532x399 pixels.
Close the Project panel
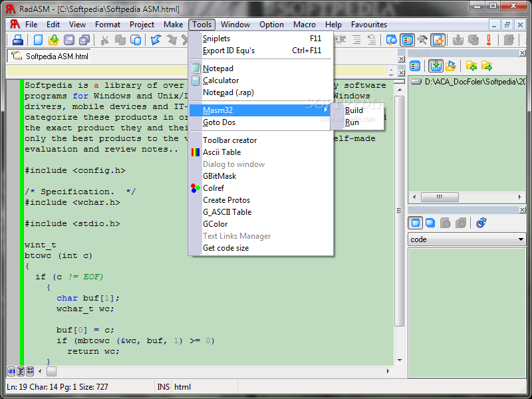[x=522, y=53]
